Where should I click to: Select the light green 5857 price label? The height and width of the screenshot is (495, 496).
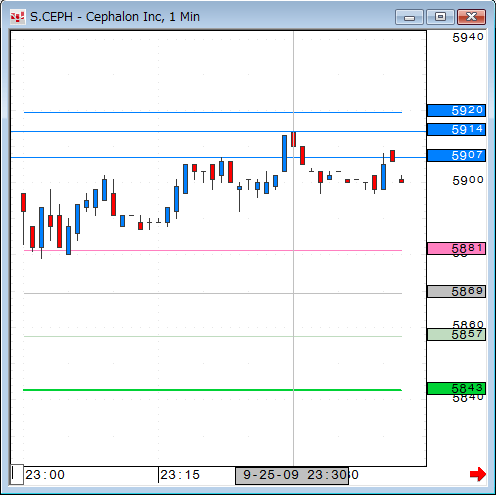456,334
